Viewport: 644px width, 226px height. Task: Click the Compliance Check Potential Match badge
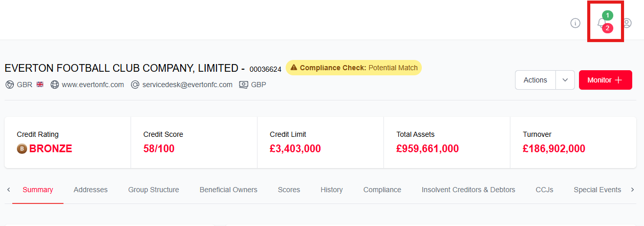pos(354,68)
